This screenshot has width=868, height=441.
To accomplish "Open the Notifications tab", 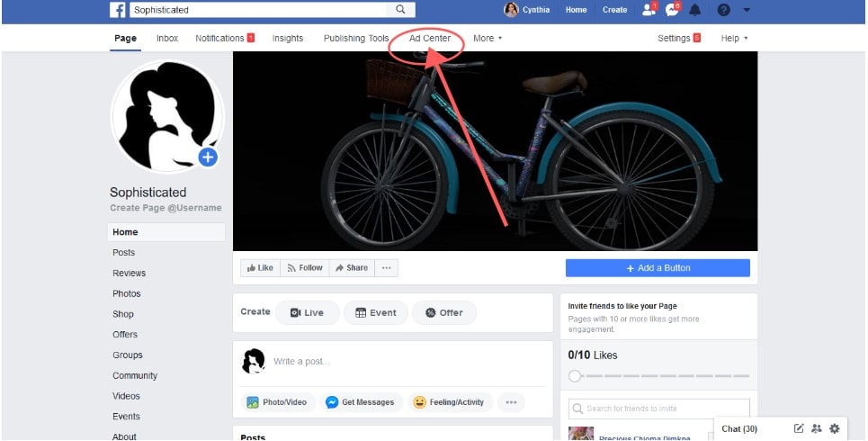I will pyautogui.click(x=225, y=38).
